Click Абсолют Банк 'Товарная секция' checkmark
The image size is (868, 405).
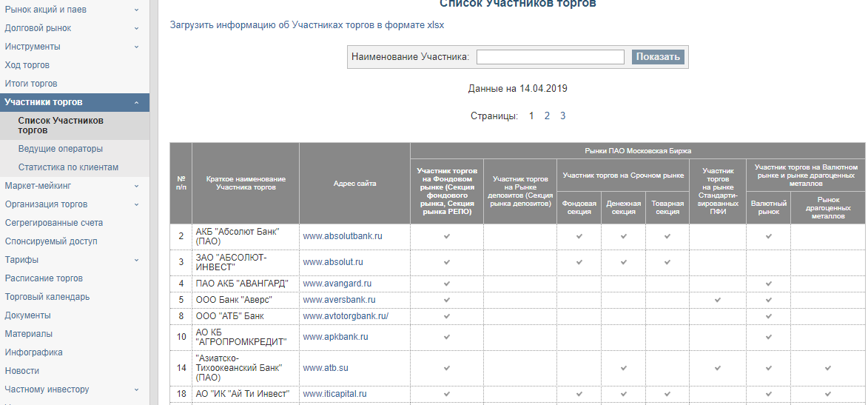coord(667,237)
